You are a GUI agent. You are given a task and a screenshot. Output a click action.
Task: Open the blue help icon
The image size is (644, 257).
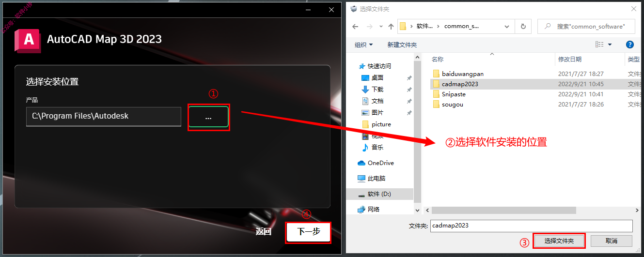click(630, 45)
